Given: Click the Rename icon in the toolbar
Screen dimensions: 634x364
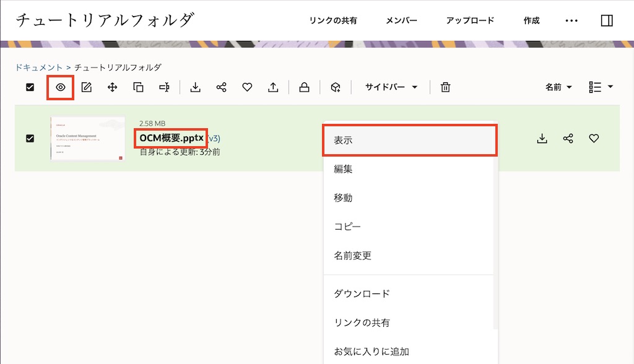Looking at the screenshot, I should pos(164,87).
